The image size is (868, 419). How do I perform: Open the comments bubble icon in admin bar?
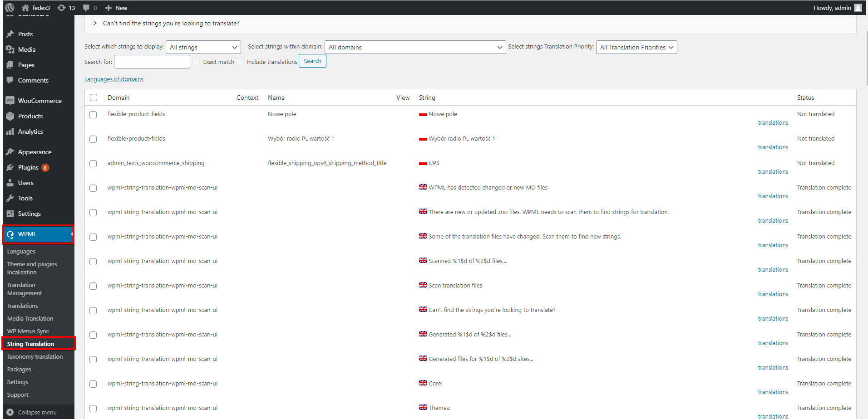[x=86, y=8]
